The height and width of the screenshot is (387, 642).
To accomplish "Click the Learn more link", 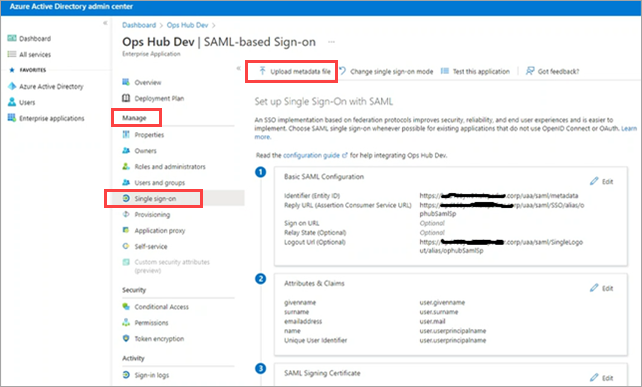I will (629, 128).
